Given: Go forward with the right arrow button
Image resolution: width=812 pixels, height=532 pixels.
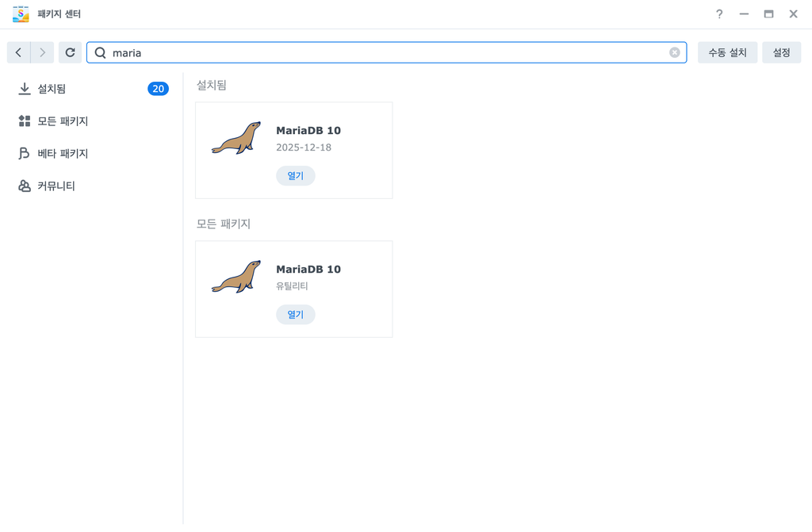Looking at the screenshot, I should (43, 52).
